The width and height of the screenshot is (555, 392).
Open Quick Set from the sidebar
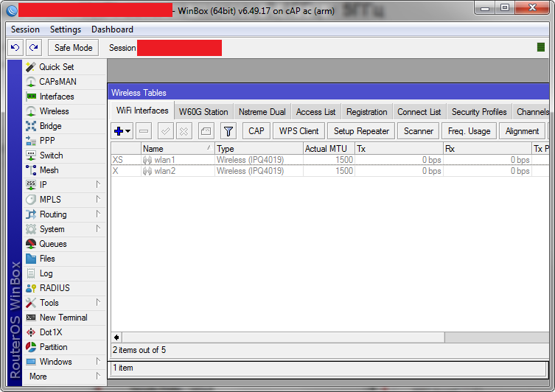65,67
